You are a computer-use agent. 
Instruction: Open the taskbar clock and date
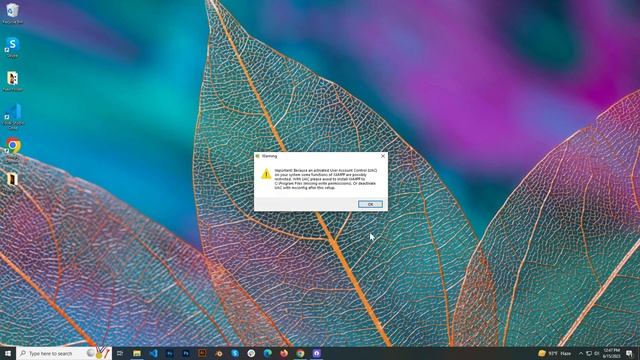click(x=611, y=353)
